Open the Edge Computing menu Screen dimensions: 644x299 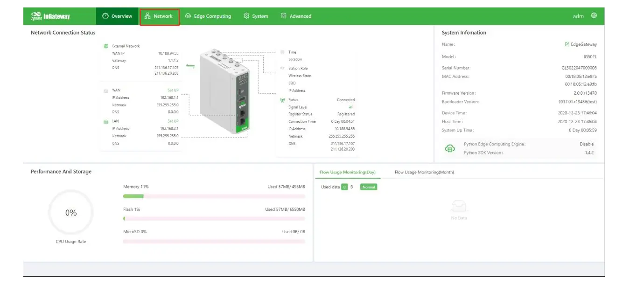point(208,16)
